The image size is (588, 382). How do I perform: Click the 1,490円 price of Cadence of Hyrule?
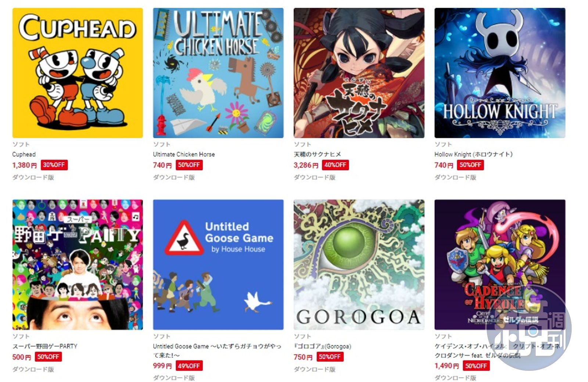point(447,366)
